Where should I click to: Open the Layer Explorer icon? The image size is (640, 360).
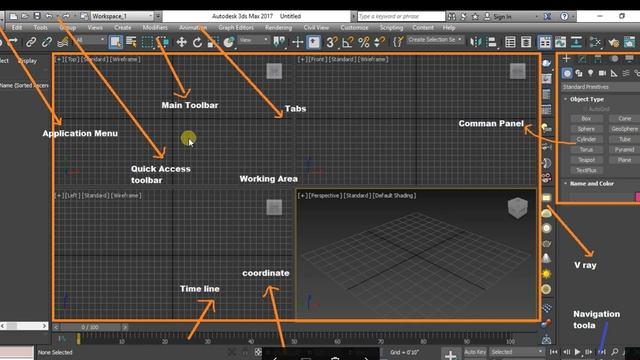526,42
